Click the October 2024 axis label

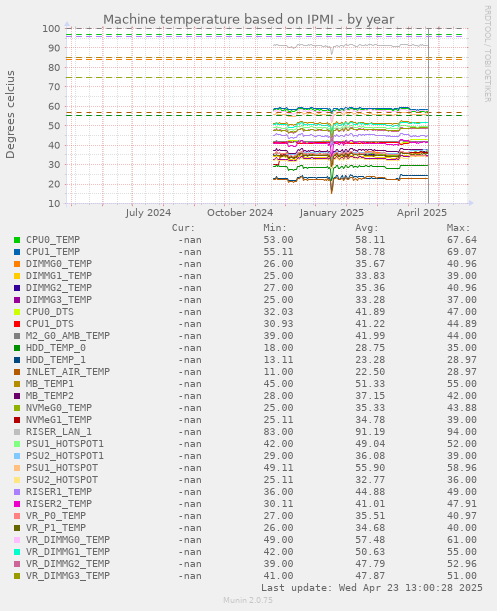coord(240,213)
